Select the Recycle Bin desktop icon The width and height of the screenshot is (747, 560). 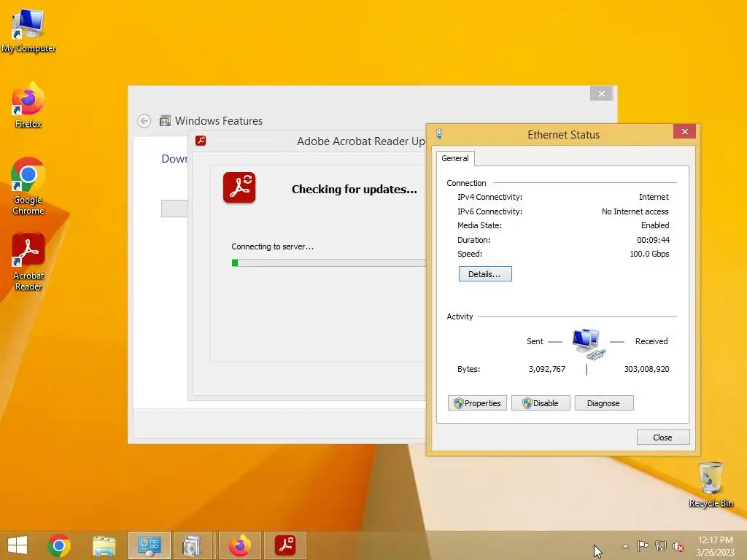tap(711, 484)
